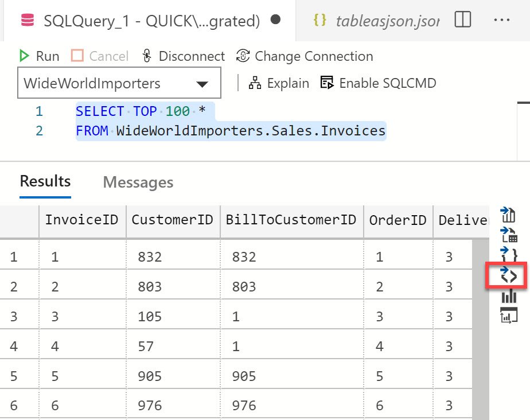Click Explain to show query plan
The width and height of the screenshot is (530, 420).
coord(279,83)
